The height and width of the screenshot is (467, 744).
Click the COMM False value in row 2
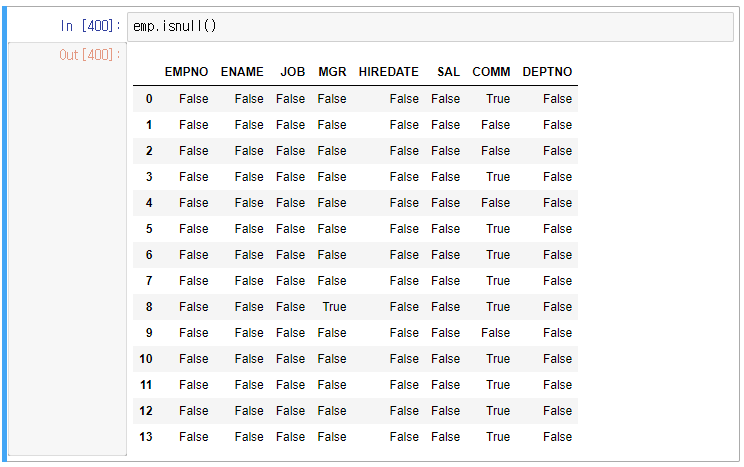point(496,151)
